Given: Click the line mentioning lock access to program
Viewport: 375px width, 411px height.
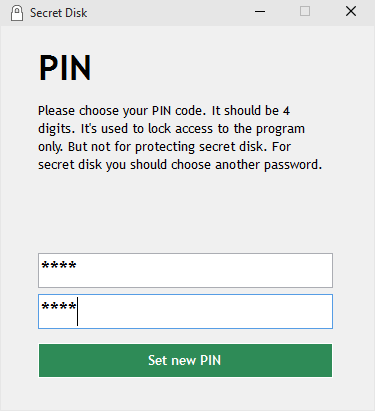Looking at the screenshot, I should 171,129.
